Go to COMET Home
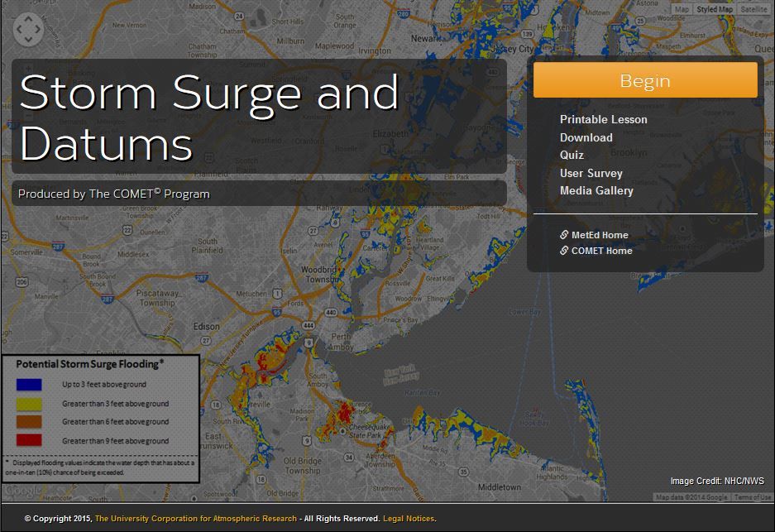Screen dimensions: 775x532 coord(601,251)
